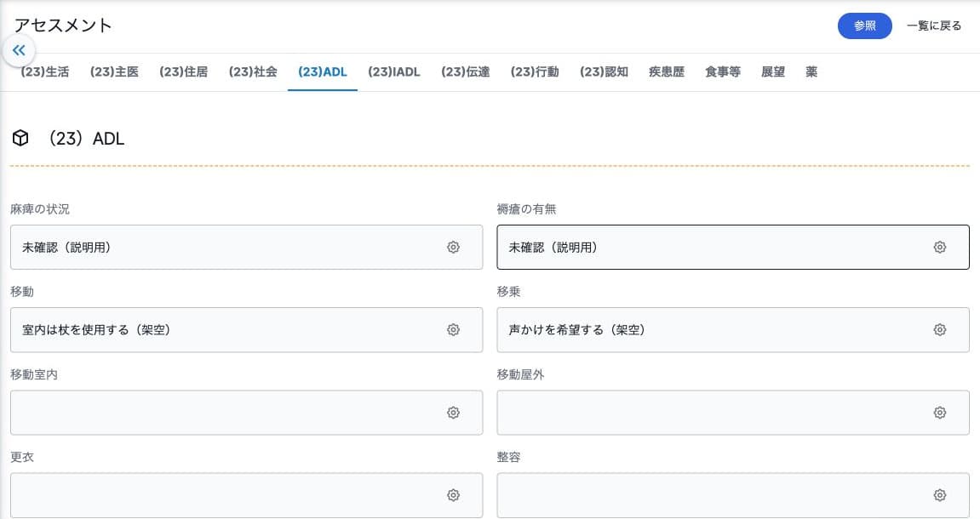
Task: Open settings gear for 麻痺の状況 field
Action: point(453,248)
